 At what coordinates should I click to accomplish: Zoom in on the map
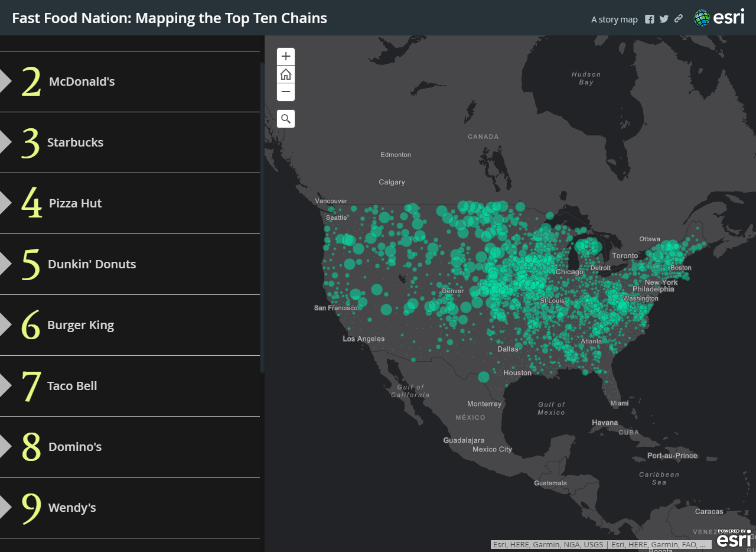point(286,57)
